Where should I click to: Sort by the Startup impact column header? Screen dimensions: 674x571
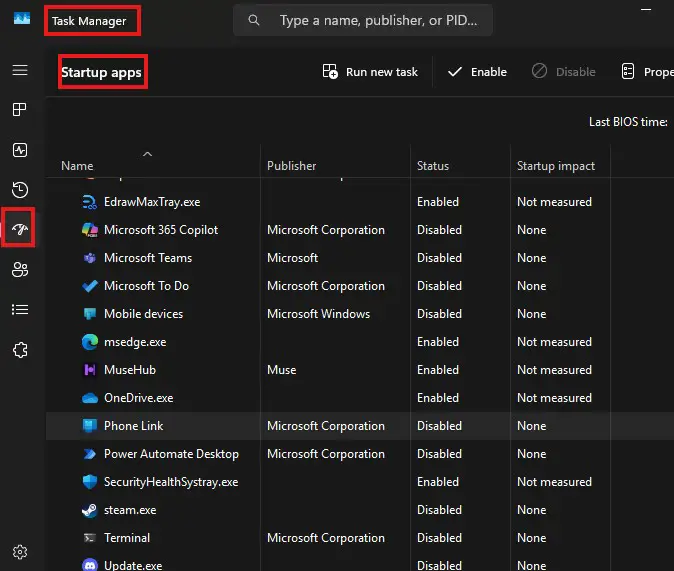point(556,166)
